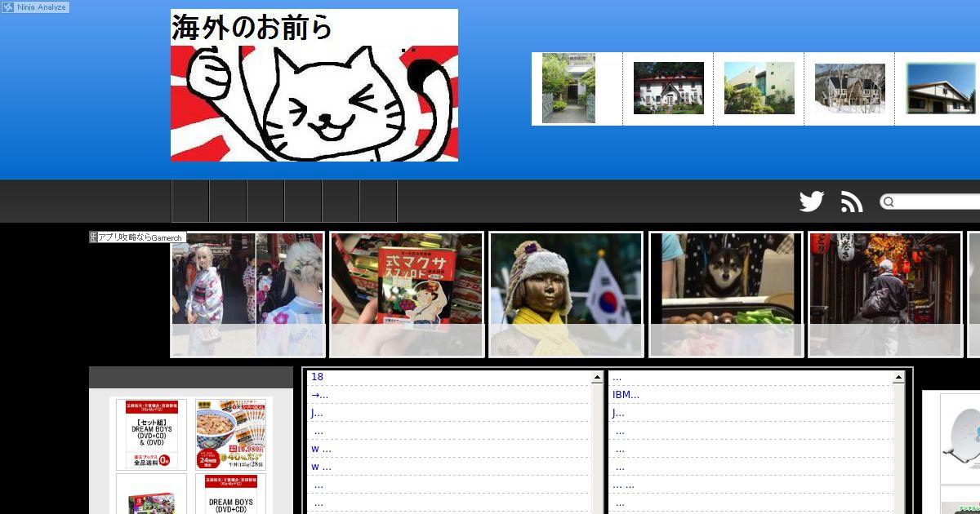Viewport: 980px width, 514px height.
Task: Open the DREAM BOYS (DVD+CD) ad without 【セット組】
Action: 230,494
